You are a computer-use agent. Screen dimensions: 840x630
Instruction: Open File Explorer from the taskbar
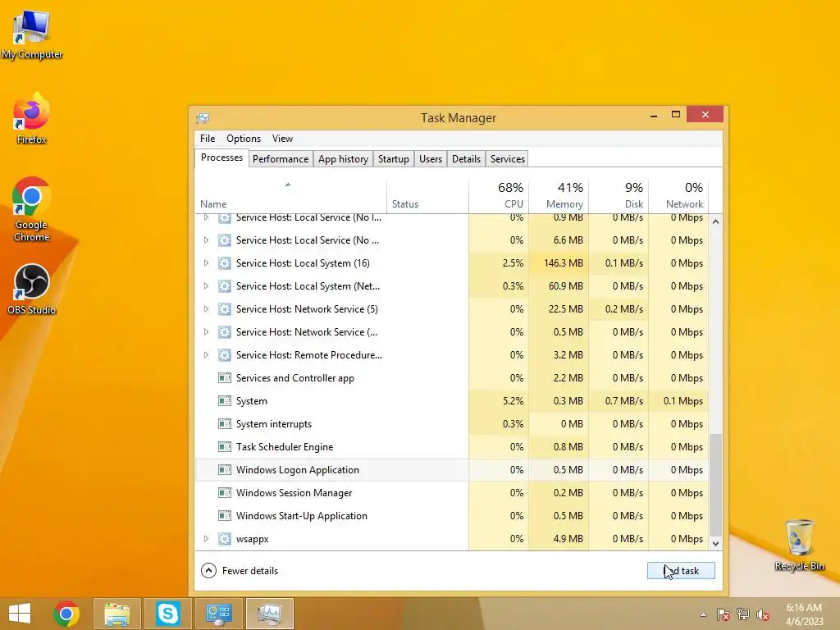[116, 614]
